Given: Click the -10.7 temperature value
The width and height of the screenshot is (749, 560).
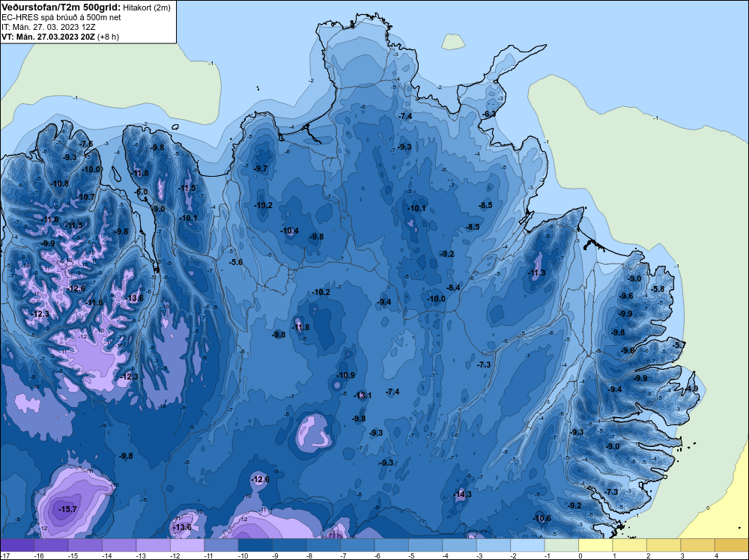Looking at the screenshot, I should (x=85, y=197).
